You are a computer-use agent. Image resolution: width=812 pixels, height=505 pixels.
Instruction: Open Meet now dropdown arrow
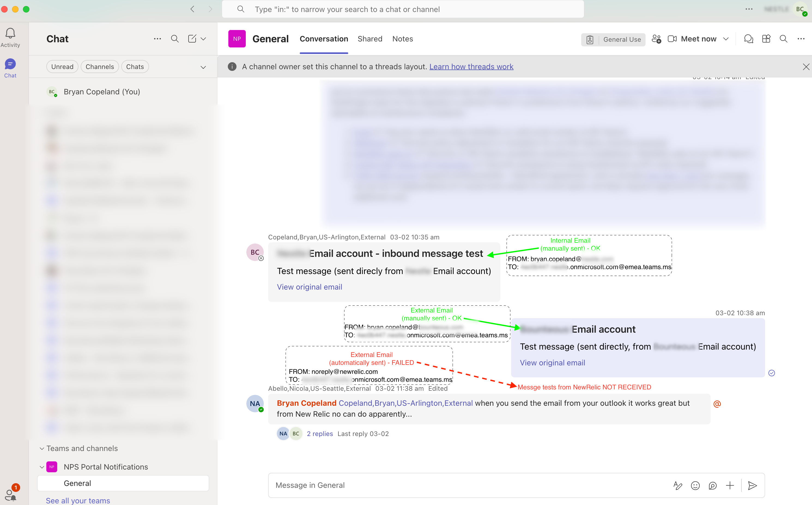pos(726,39)
